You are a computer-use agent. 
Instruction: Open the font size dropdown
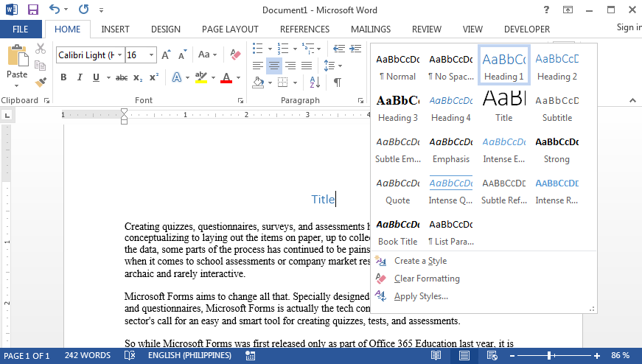pos(152,55)
